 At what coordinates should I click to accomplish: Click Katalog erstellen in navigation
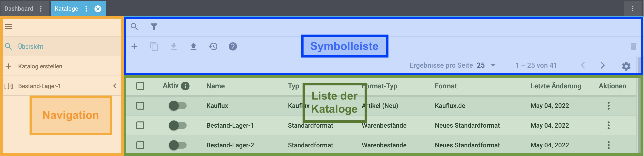coord(40,66)
